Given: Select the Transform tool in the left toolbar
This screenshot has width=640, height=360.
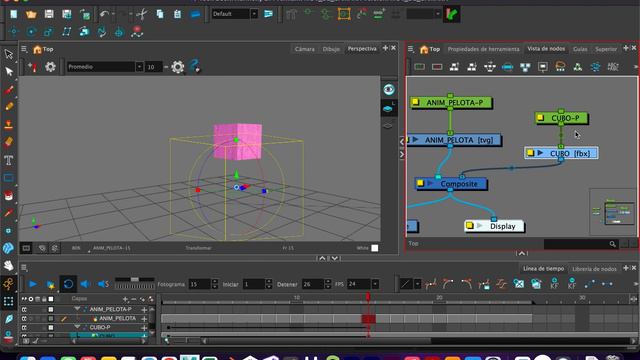Looking at the screenshot, I should [8, 54].
